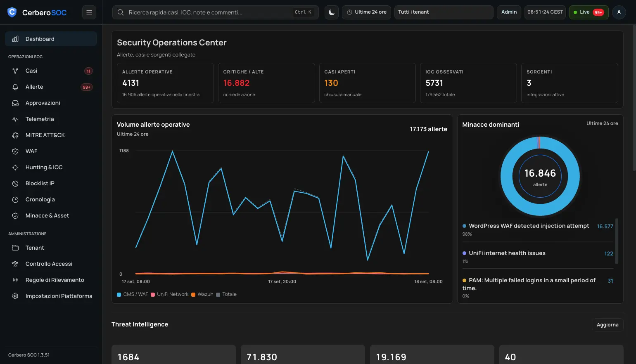Click the Admin role button

(x=509, y=12)
